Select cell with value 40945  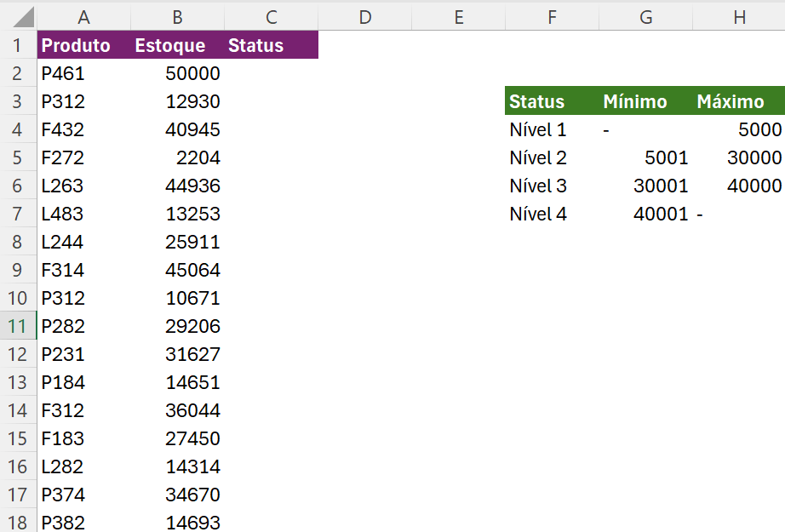(x=177, y=129)
